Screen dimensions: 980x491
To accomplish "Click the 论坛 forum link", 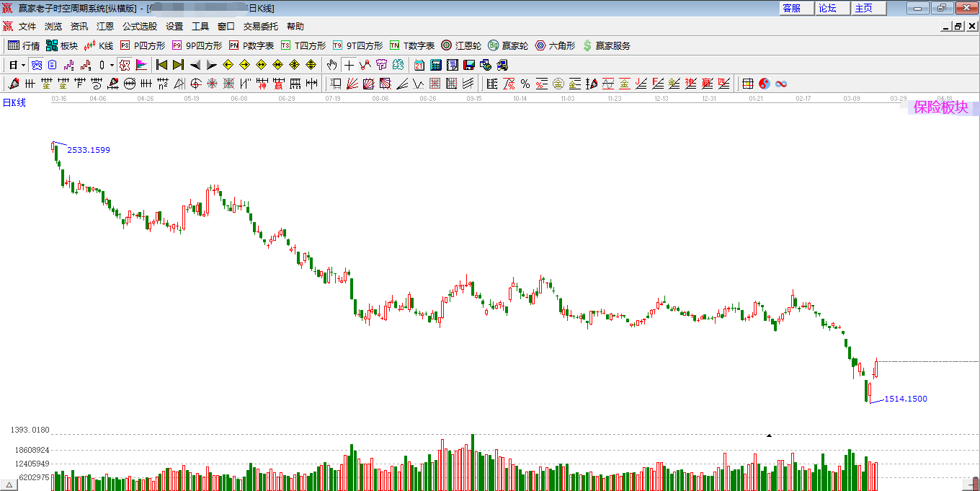I will coord(827,8).
